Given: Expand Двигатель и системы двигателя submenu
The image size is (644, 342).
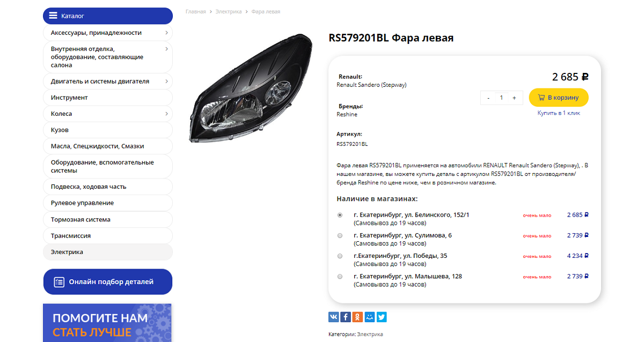Looking at the screenshot, I should click(x=166, y=81).
